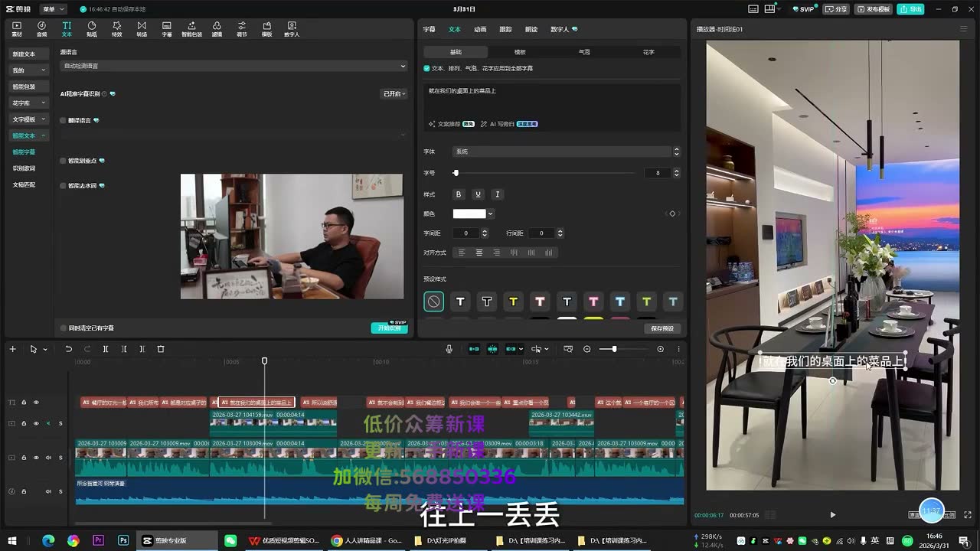The height and width of the screenshot is (551, 980).
Task: Click the 开始识别 button
Action: [x=389, y=328]
